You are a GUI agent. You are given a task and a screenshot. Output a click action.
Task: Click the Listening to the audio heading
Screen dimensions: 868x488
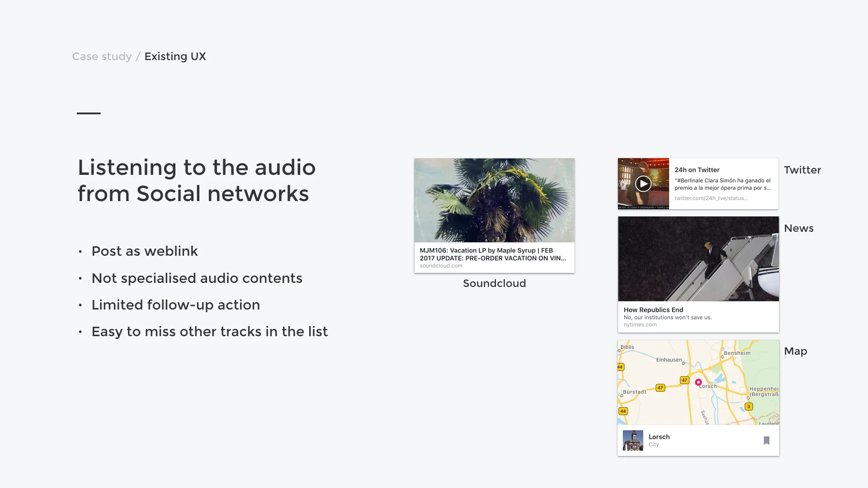(197, 180)
